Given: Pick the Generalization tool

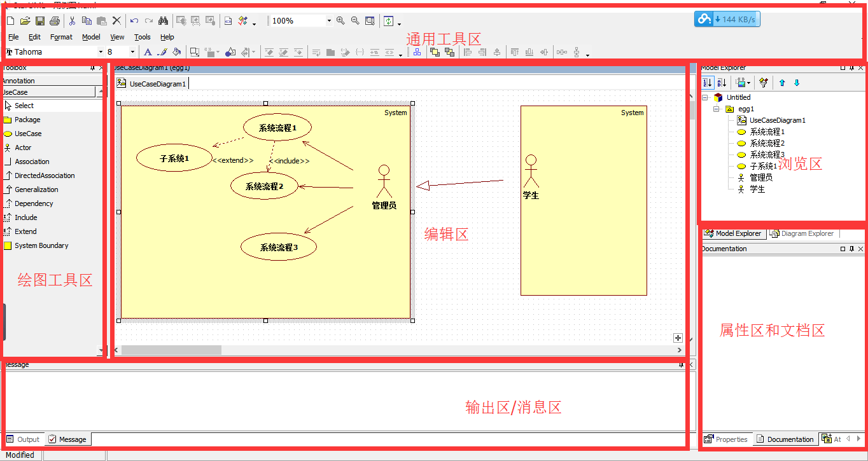Looking at the screenshot, I should pos(52,189).
